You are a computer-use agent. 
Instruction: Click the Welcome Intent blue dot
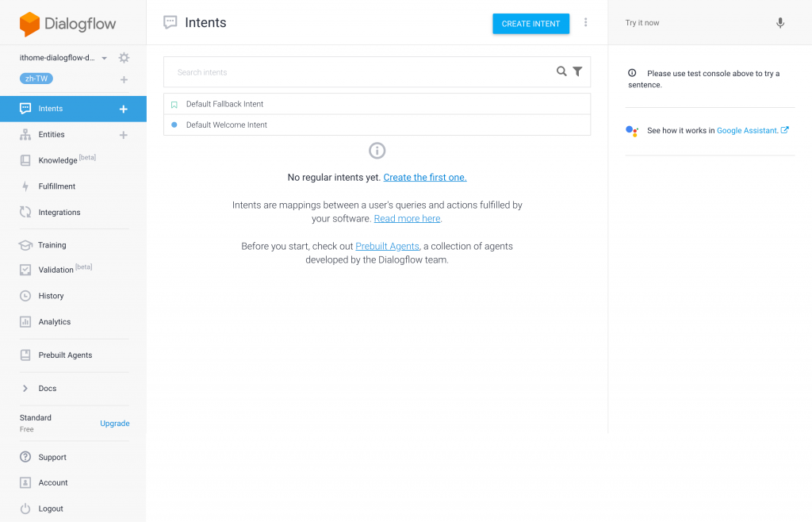(x=174, y=125)
